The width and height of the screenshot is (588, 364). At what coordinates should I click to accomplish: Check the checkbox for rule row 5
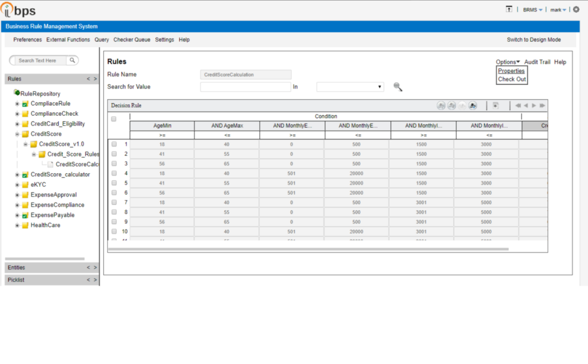coord(114,183)
